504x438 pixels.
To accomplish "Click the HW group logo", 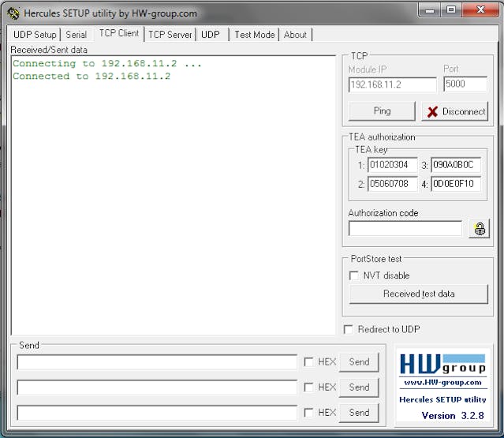I will pos(443,364).
